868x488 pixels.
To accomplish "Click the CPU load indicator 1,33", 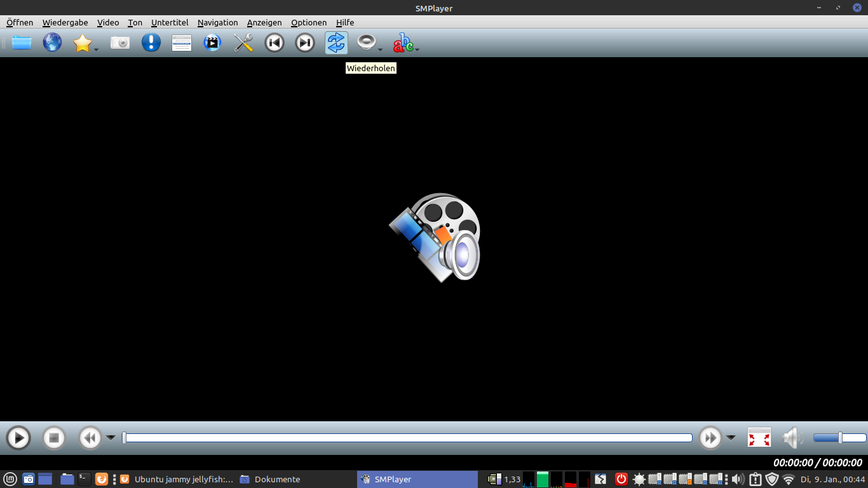I will click(504, 479).
